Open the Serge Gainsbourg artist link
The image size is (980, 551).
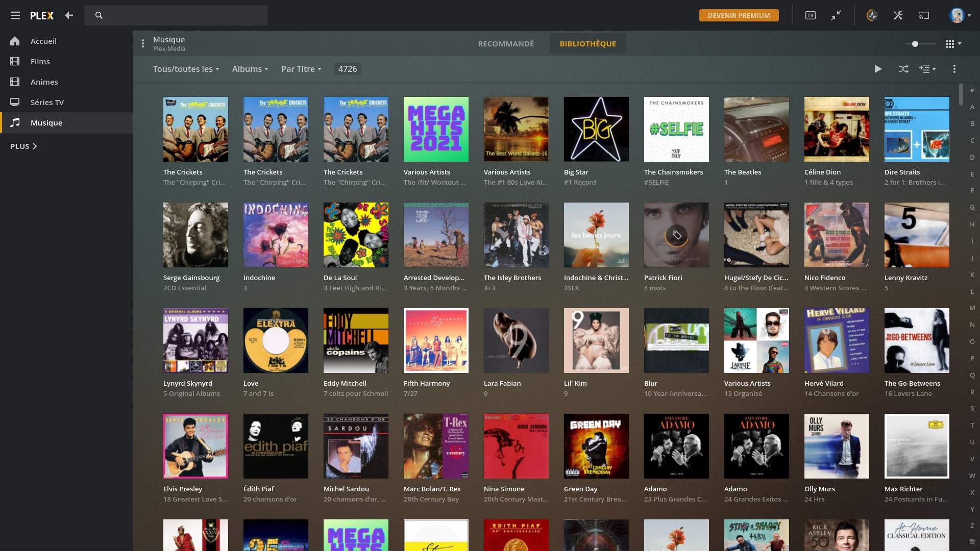191,278
